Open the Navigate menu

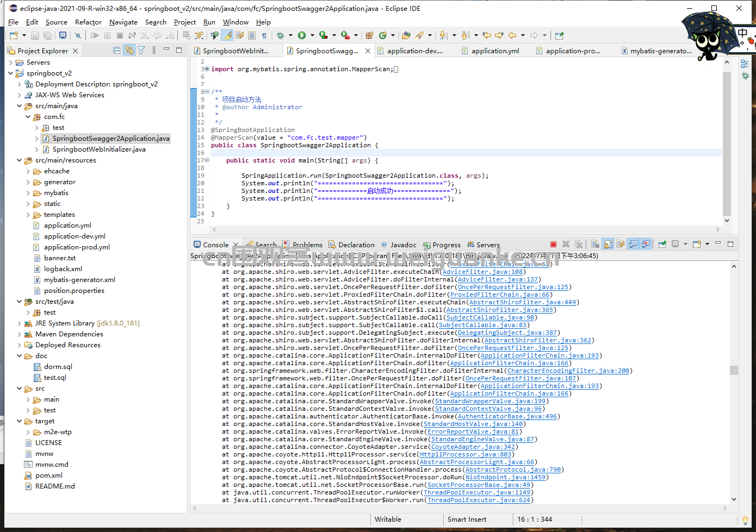tap(123, 22)
